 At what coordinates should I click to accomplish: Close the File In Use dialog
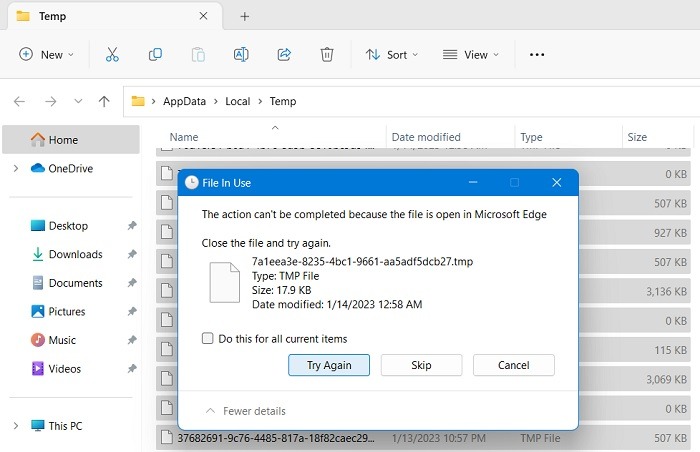click(556, 182)
